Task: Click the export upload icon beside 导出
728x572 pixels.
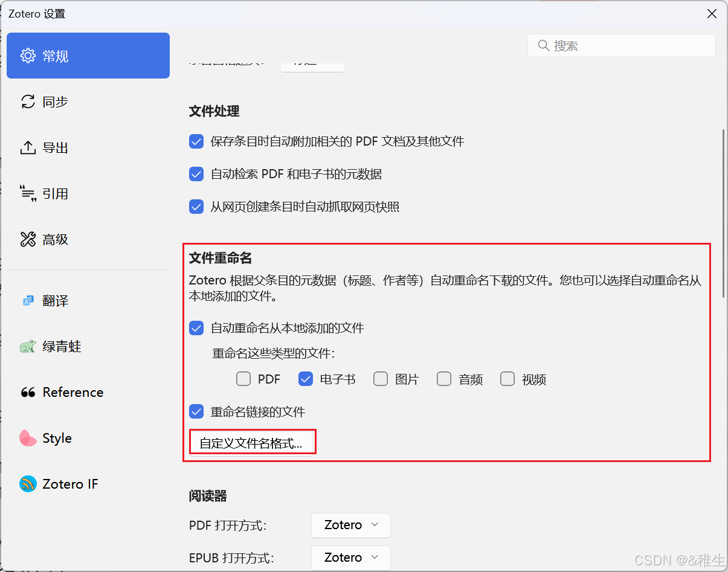Action: [28, 148]
